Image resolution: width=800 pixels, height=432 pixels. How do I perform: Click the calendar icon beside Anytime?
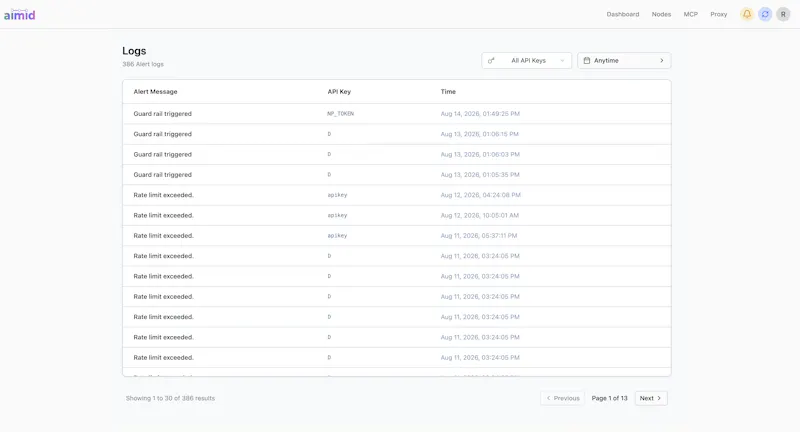click(x=587, y=61)
